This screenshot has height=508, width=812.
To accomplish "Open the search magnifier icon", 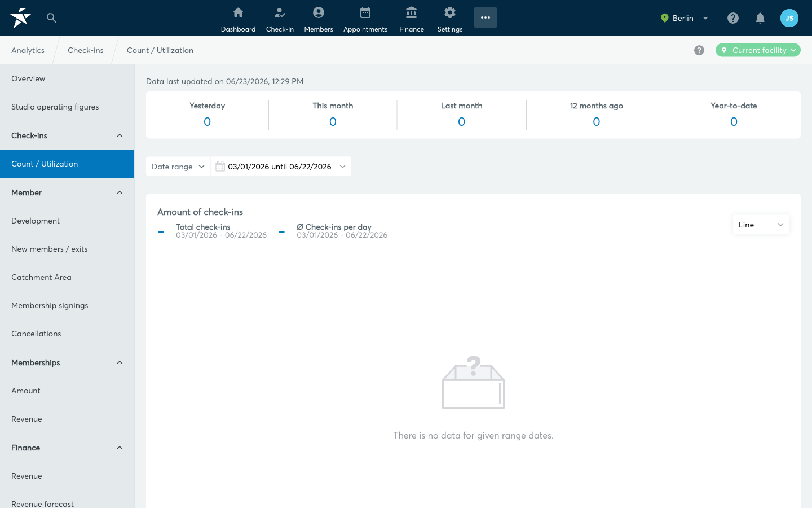I will coord(51,17).
